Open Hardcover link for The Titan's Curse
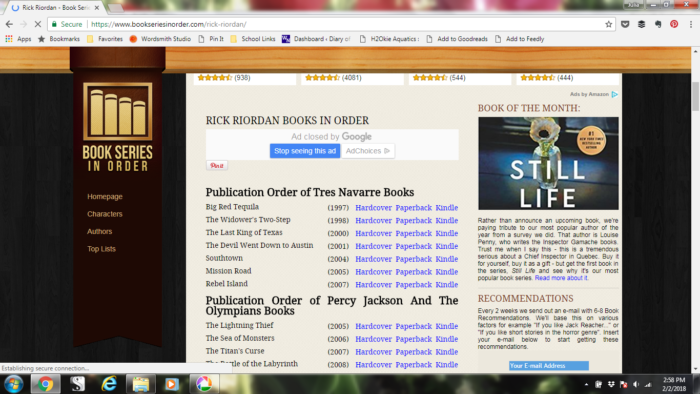The image size is (700, 394). tap(374, 352)
